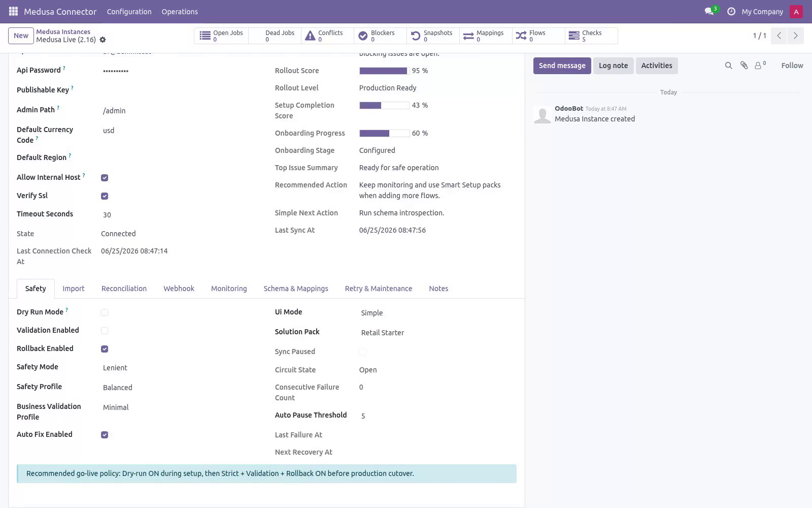Toggle Verify Ssl checkbox
812x508 pixels.
point(105,196)
